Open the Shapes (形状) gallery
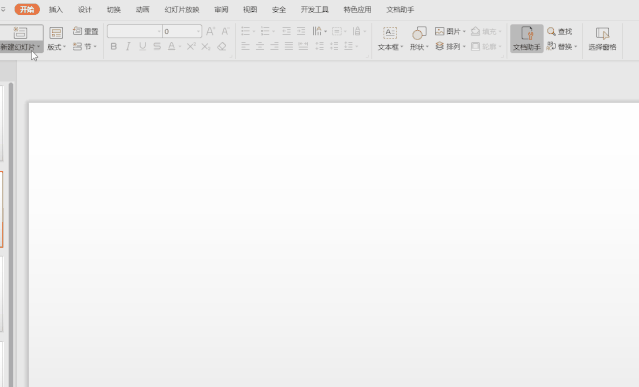639x387 pixels. (x=419, y=39)
